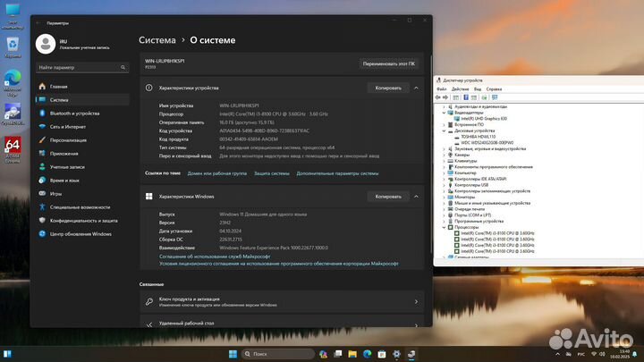Open Домен или рабочая группа link
This screenshot has width=644, height=362.
pos(216,173)
